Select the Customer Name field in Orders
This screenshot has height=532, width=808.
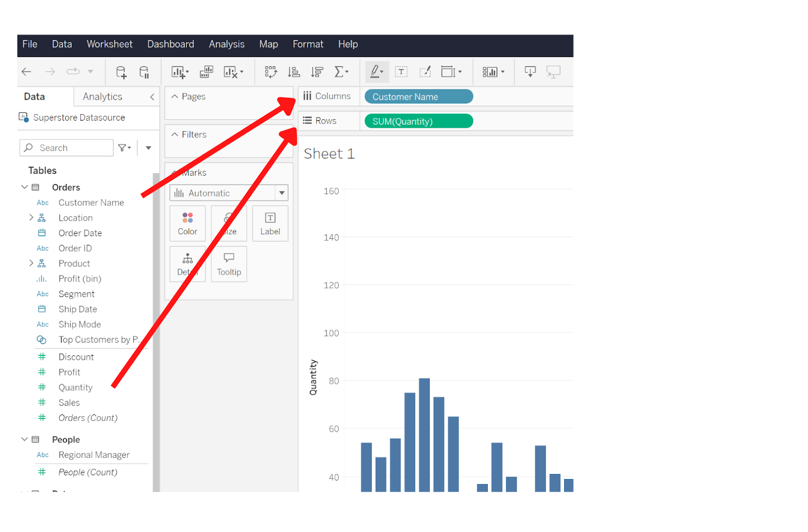tap(91, 202)
